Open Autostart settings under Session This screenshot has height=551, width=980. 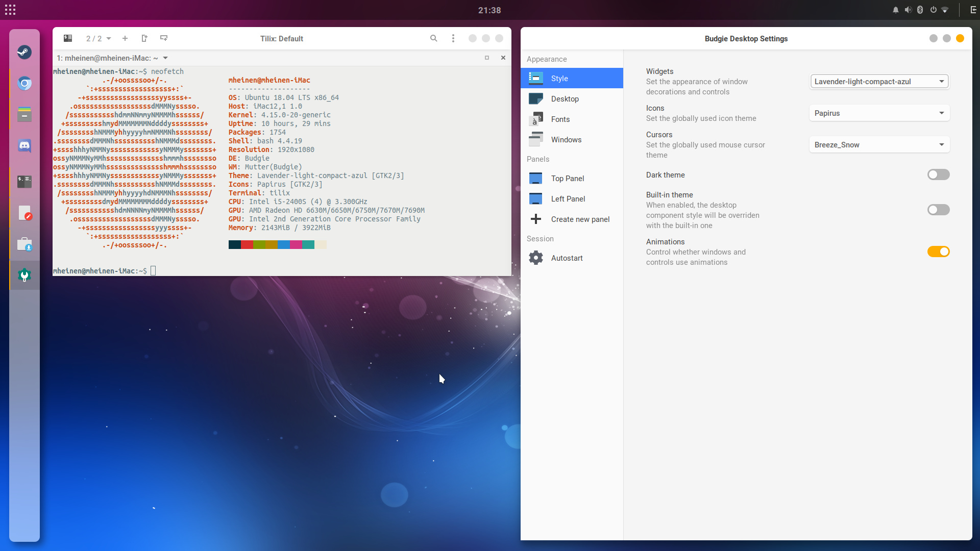coord(567,258)
